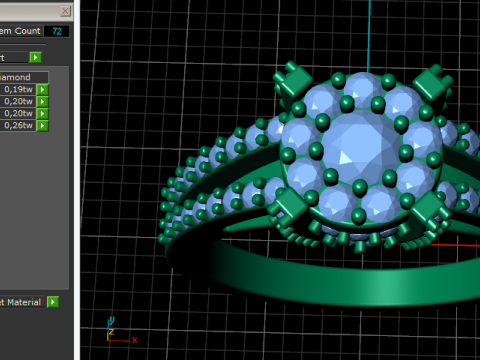Click the arrow beside the first 0,20tw

point(42,101)
